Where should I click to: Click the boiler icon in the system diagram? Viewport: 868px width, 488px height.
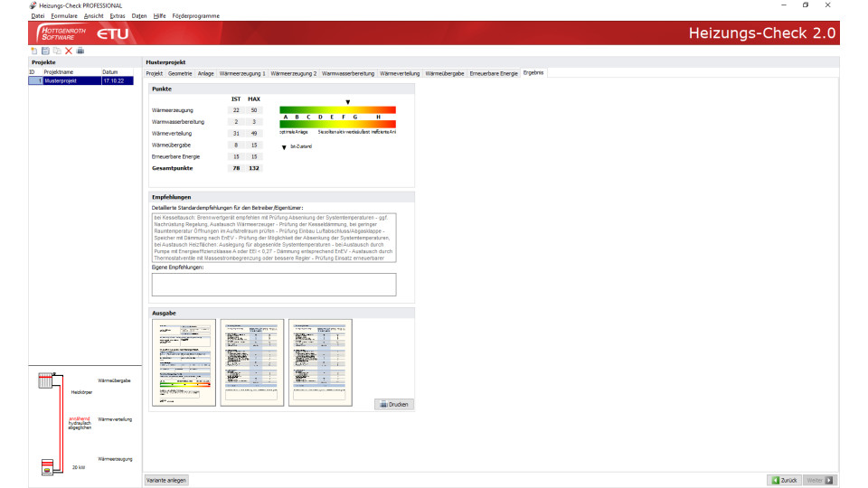coord(45,467)
